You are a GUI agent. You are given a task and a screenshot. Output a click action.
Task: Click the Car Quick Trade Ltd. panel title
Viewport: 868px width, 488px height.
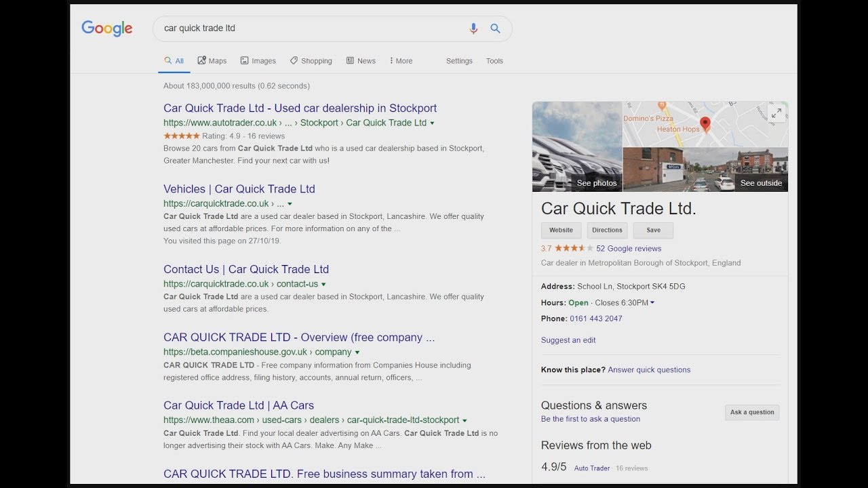click(x=618, y=209)
